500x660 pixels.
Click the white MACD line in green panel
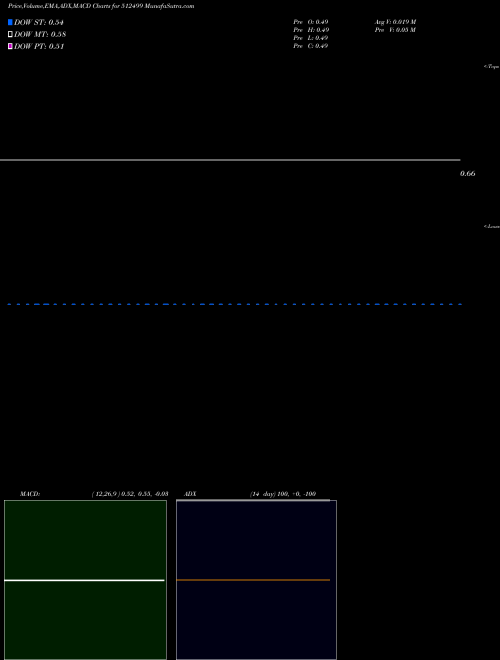[84, 580]
